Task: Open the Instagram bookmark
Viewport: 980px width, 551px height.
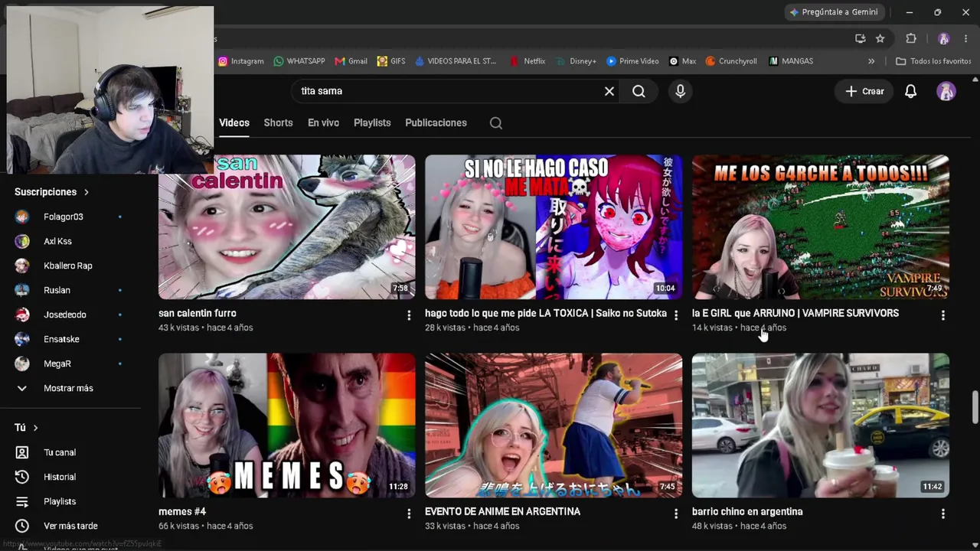Action: pyautogui.click(x=240, y=61)
